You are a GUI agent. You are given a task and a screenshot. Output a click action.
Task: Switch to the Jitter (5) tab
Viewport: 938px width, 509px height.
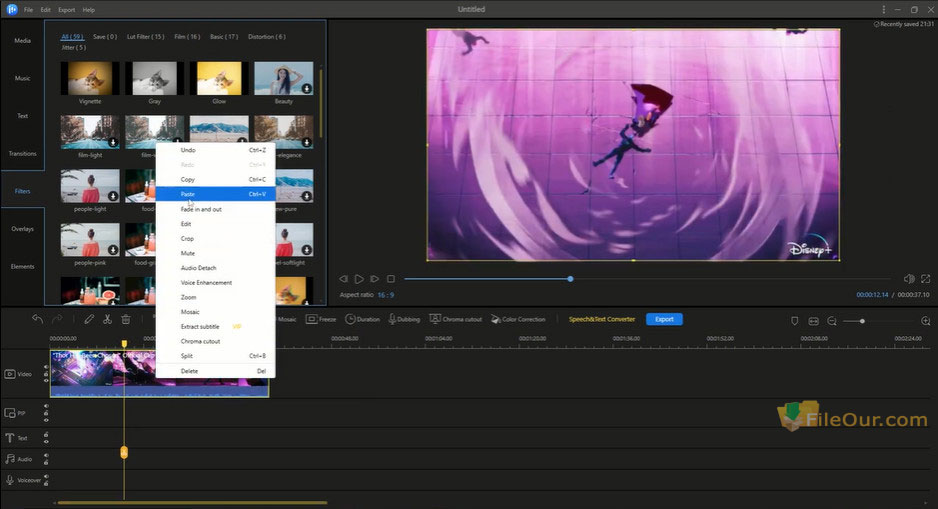coord(74,47)
